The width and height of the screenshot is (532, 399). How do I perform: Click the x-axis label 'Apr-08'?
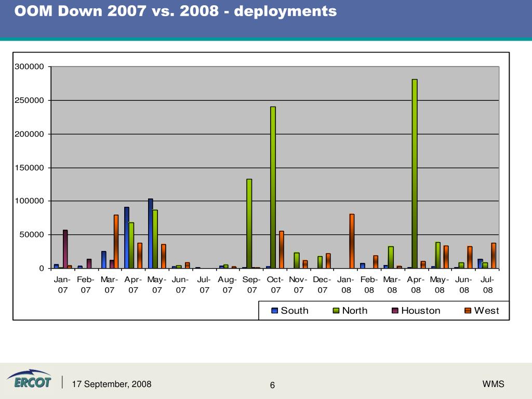pyautogui.click(x=416, y=285)
